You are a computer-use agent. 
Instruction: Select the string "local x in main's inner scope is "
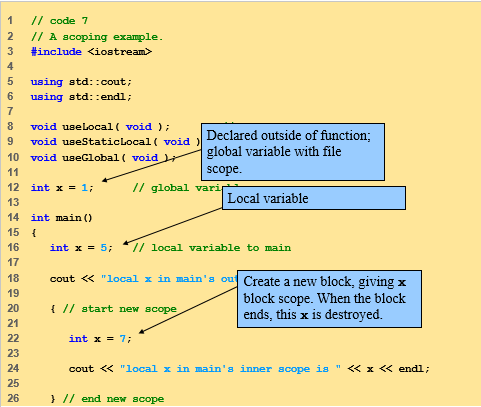(230, 369)
